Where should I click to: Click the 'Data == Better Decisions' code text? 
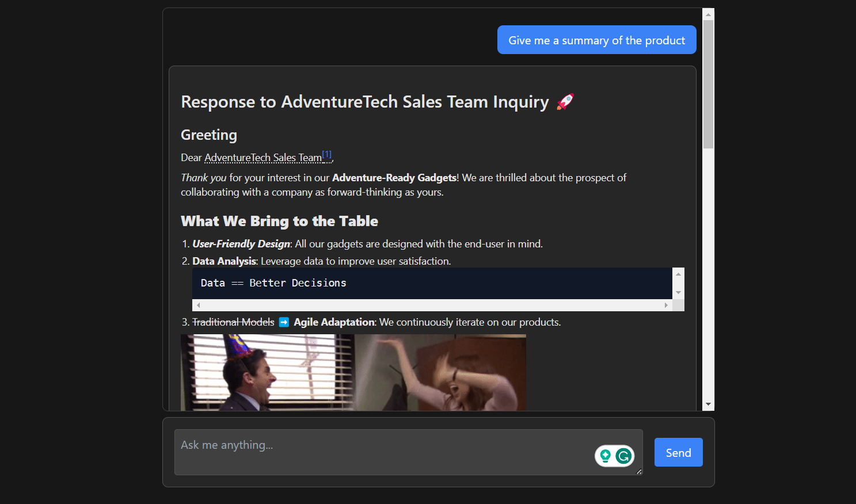pyautogui.click(x=273, y=283)
